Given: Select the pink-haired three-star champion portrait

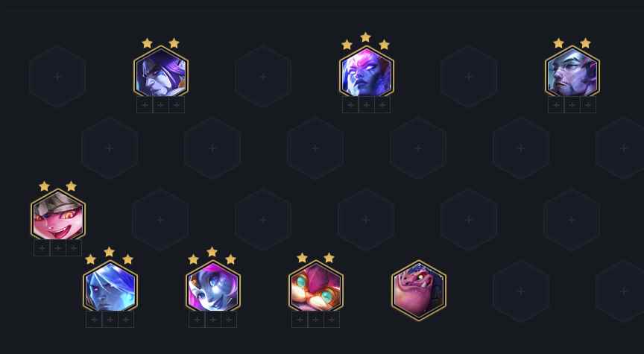Looking at the screenshot, I should tap(212, 288).
